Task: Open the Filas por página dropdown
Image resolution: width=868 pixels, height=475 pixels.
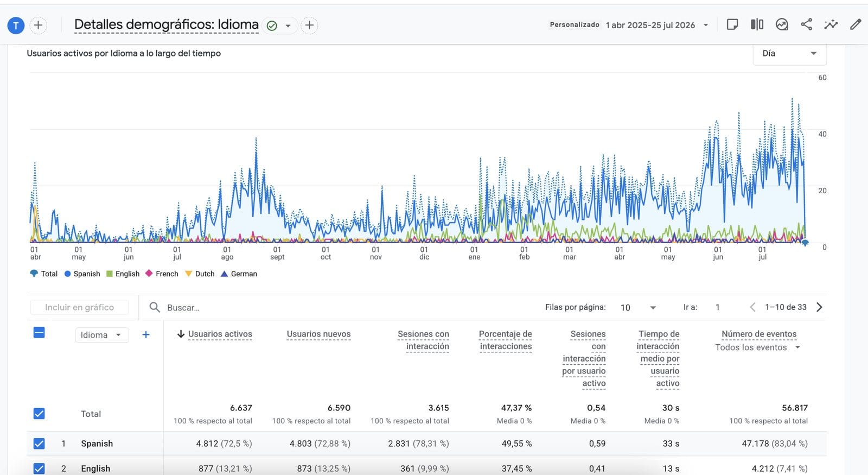Action: click(638, 307)
